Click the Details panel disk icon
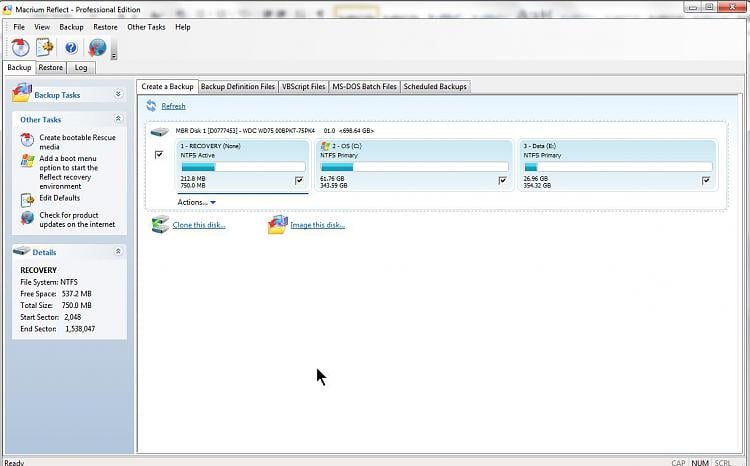 coord(22,250)
